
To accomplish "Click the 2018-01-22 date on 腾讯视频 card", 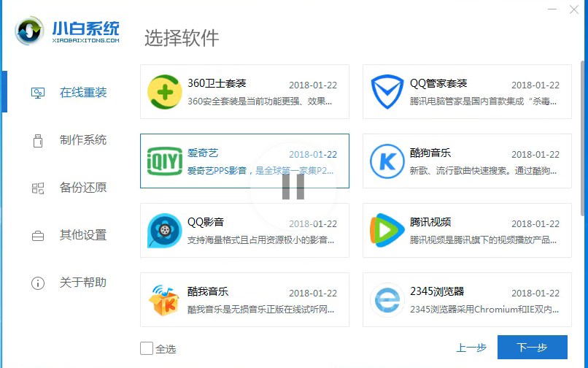I will tap(535, 224).
